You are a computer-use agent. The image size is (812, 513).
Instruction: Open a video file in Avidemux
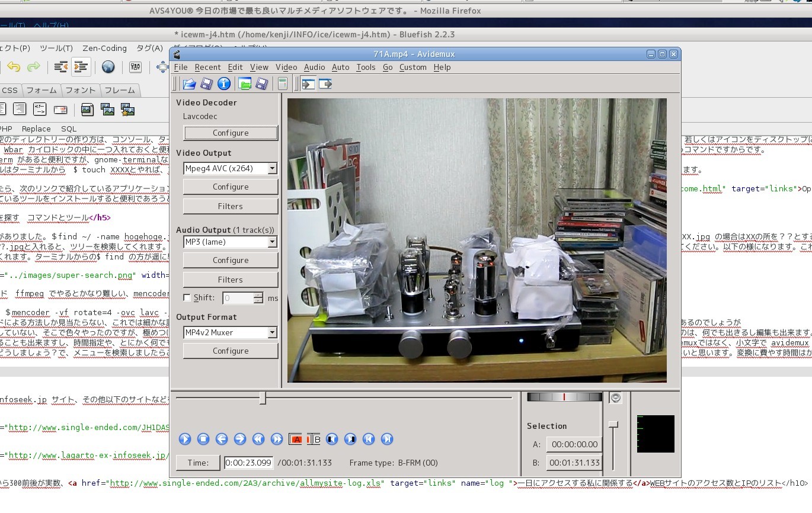(189, 84)
